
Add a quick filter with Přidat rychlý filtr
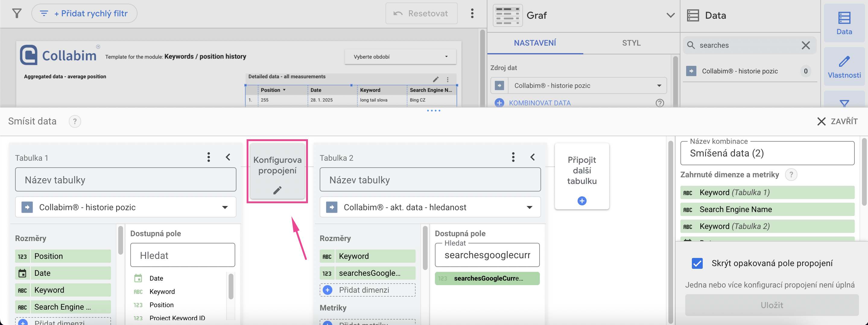tap(84, 14)
